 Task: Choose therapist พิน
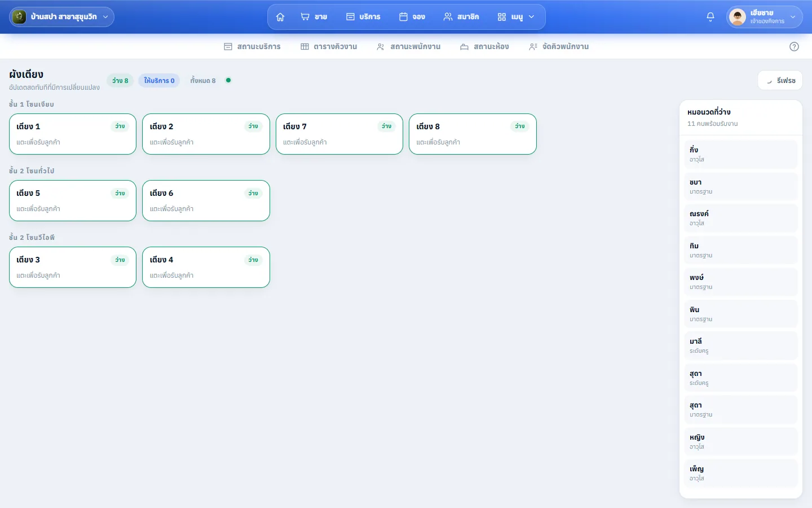click(x=741, y=314)
